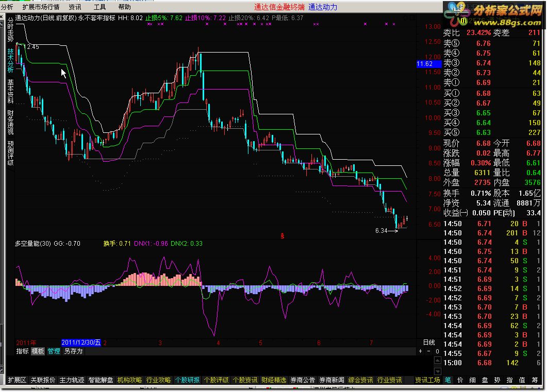Open the 智能解盘 bottom tab
The height and width of the screenshot is (392, 547).
point(101,380)
